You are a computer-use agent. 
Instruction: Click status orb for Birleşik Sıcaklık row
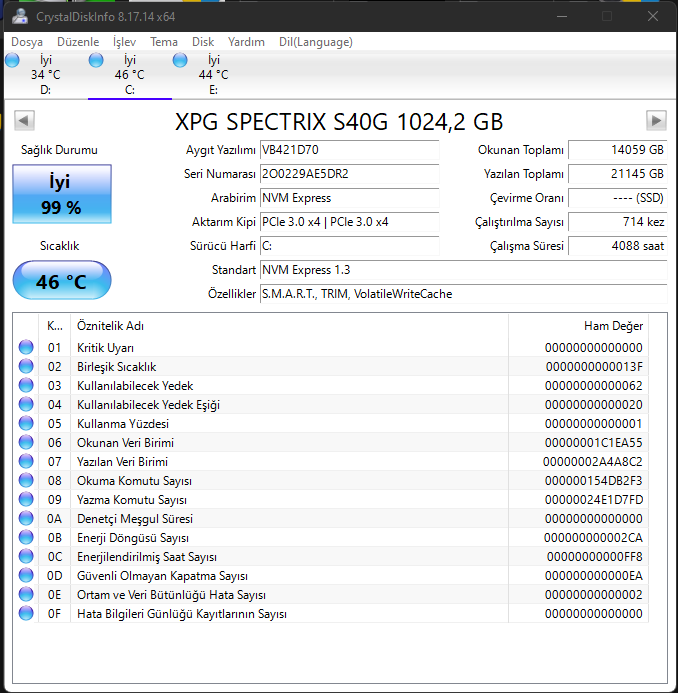[26, 366]
